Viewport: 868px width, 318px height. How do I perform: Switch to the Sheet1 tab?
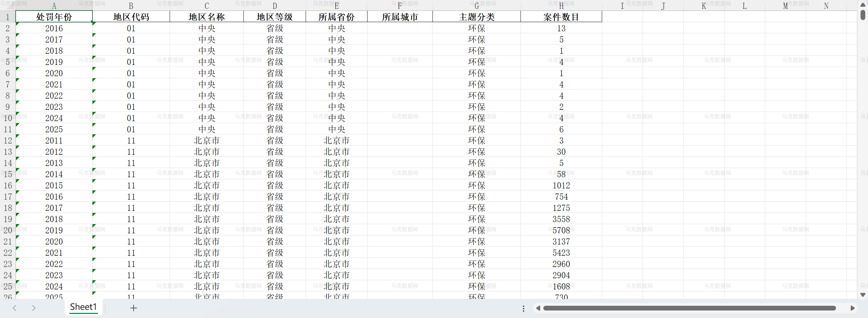tap(83, 307)
